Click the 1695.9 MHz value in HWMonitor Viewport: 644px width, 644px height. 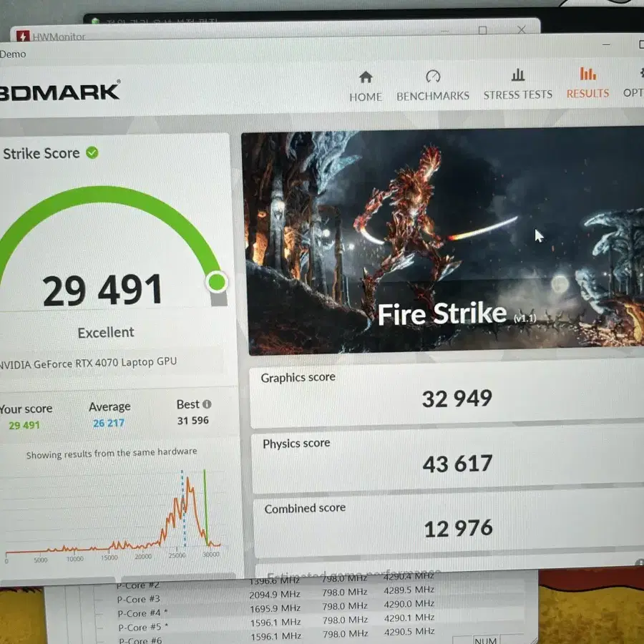coord(275,608)
